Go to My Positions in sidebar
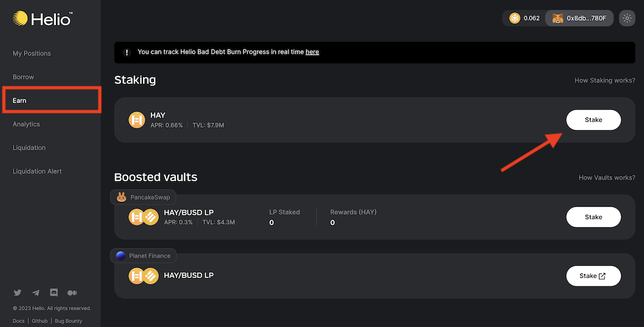Image resolution: width=644 pixels, height=327 pixels. click(32, 54)
